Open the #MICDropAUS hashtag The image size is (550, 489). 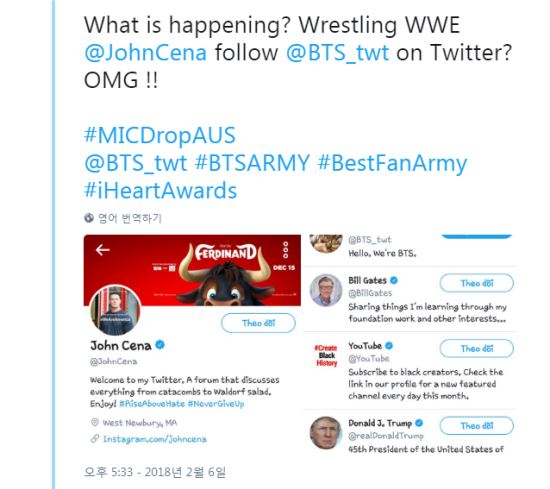160,135
